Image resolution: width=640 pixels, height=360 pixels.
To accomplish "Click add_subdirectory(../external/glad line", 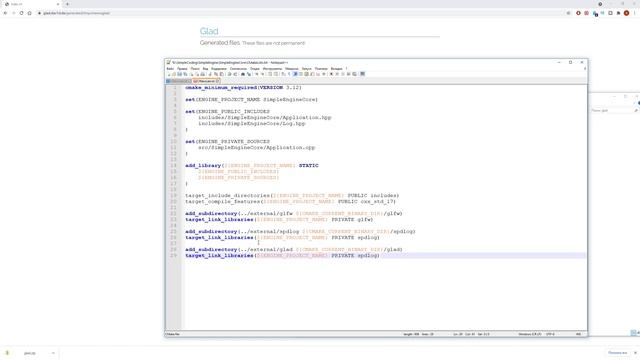I will coord(294,249).
